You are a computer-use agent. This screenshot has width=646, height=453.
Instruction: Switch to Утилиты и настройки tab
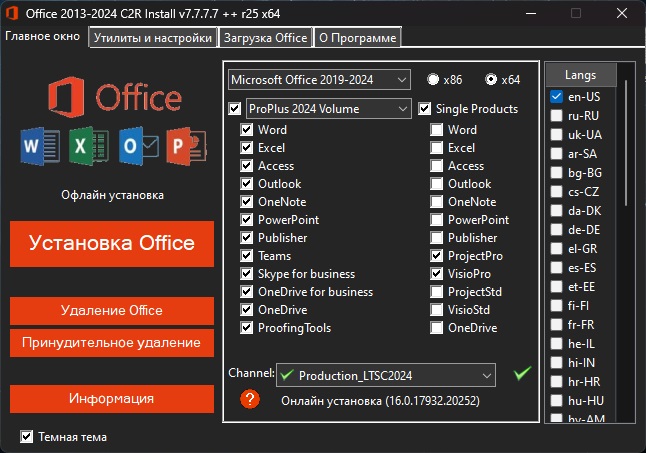(152, 38)
